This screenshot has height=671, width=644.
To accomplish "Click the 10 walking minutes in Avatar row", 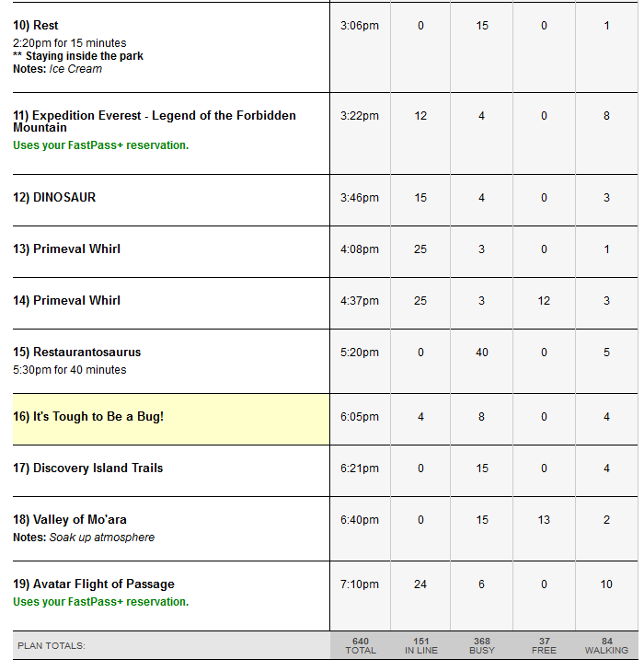I will click(x=606, y=584).
